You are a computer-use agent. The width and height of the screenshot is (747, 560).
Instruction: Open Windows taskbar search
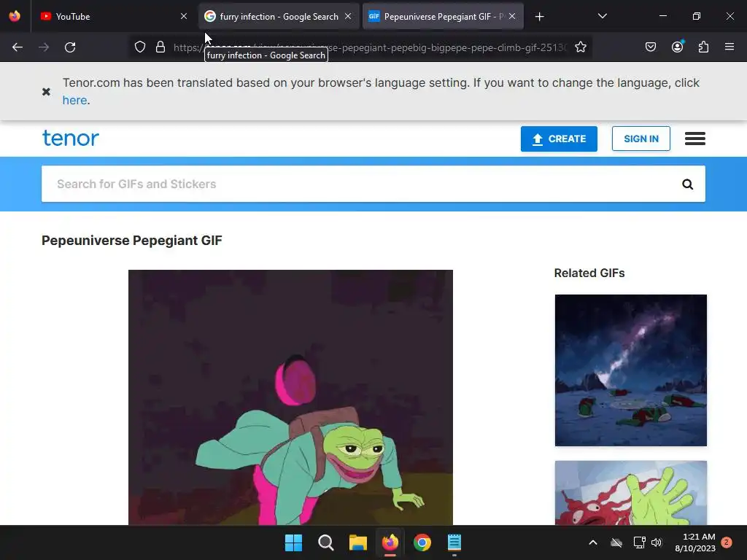[326, 542]
